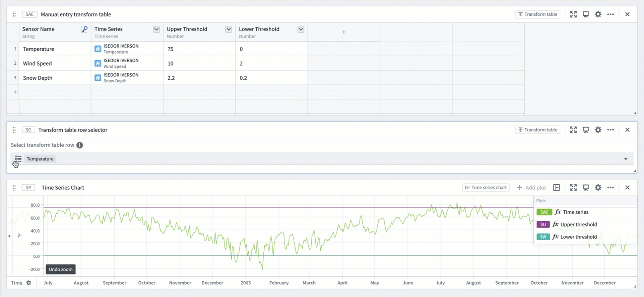Image resolution: width=644 pixels, height=297 pixels.
Task: Click the Time series chart type tag
Action: 486,188
